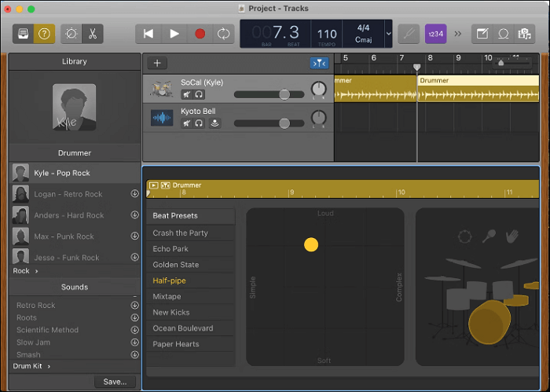Click the Kyoto Bell pan knob
Image resolution: width=550 pixels, height=392 pixels.
[x=318, y=118]
